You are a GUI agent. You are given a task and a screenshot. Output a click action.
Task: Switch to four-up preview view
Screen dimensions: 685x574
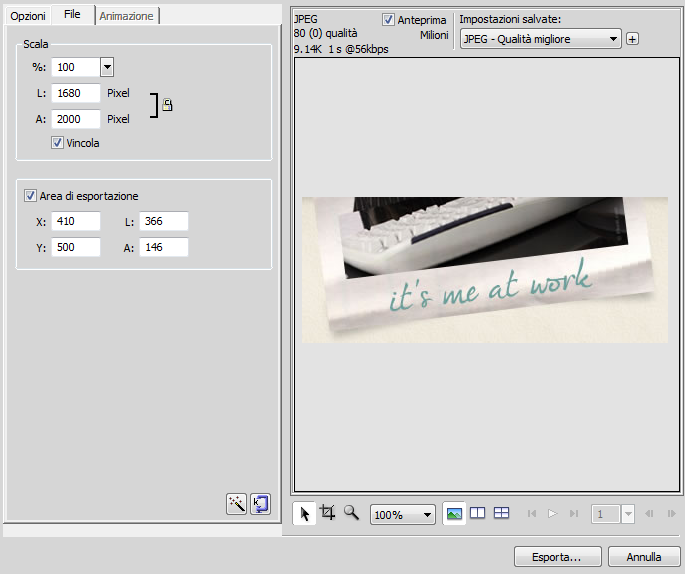tap(501, 513)
